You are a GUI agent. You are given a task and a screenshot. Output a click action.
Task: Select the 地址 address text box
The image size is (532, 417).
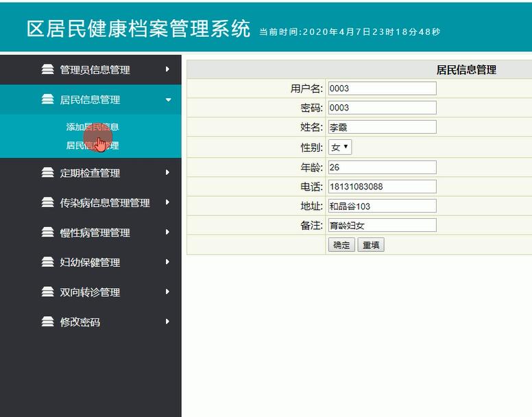pyautogui.click(x=382, y=206)
